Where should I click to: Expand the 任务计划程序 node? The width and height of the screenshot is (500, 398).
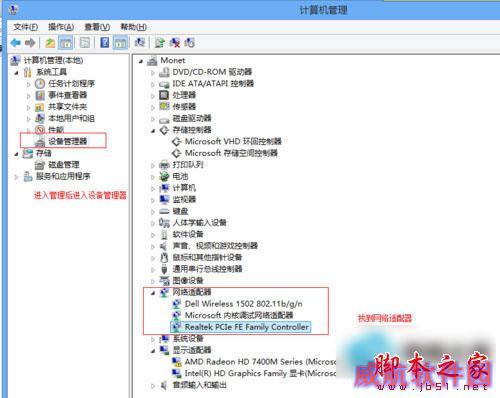pos(29,84)
